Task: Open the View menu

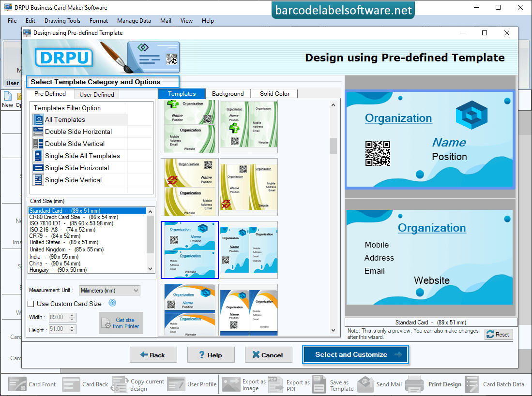Action: (x=186, y=21)
